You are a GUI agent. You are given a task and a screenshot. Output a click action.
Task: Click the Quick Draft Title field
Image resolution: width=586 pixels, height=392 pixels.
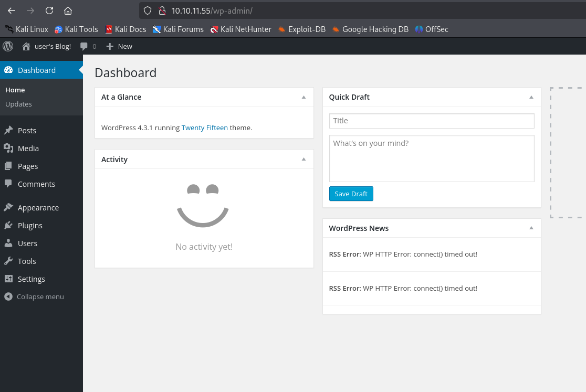coord(431,121)
